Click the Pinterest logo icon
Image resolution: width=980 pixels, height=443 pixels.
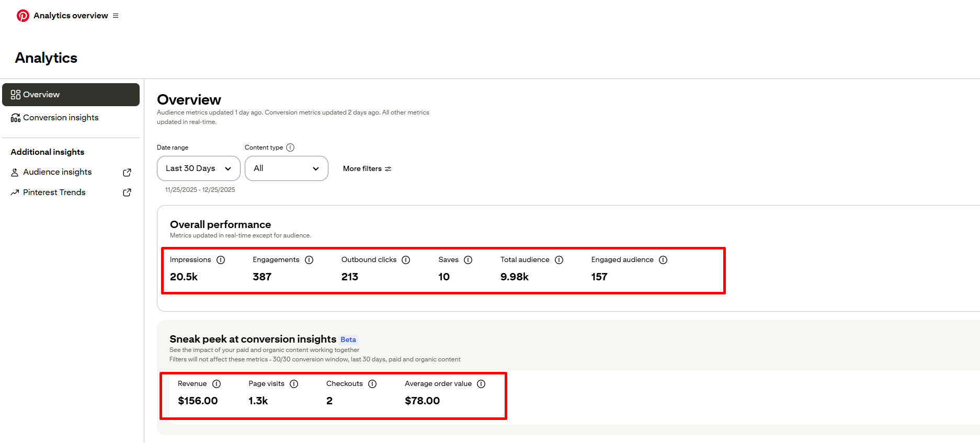click(x=22, y=16)
